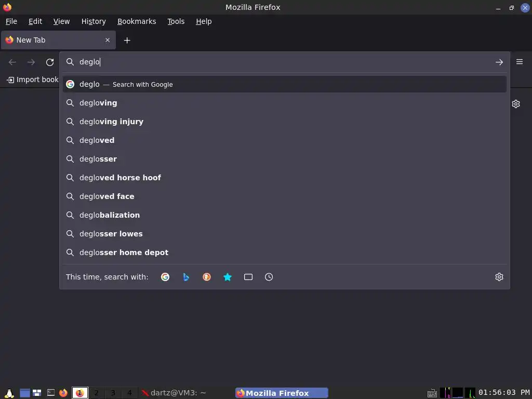Switch to workspace 3 in pager
This screenshot has width=532, height=399.
[113, 393]
